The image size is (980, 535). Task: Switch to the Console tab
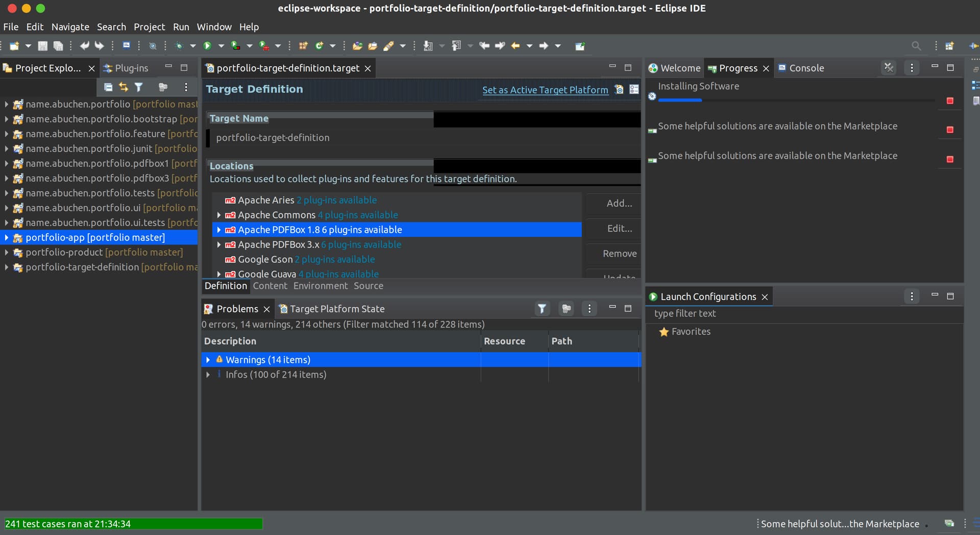801,68
